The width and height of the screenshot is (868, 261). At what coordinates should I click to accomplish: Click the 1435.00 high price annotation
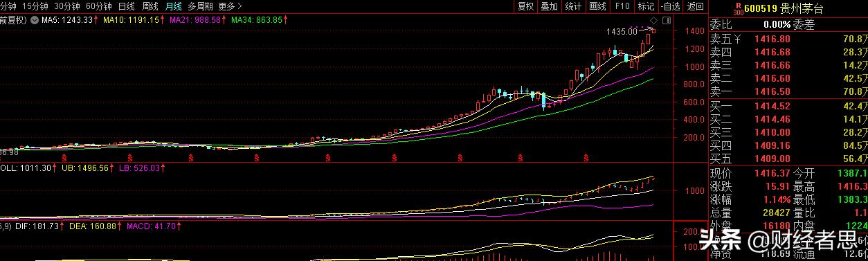pyautogui.click(x=622, y=32)
